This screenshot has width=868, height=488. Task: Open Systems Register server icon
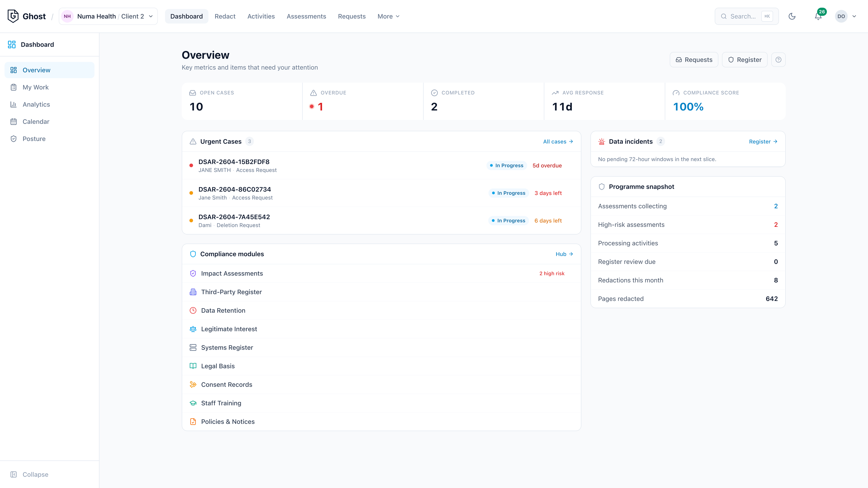193,347
